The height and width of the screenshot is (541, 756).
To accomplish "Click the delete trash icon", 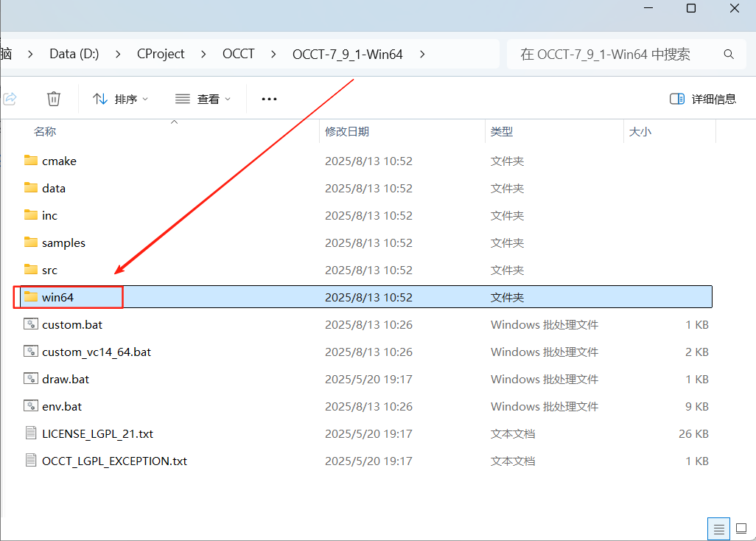I will coord(54,99).
